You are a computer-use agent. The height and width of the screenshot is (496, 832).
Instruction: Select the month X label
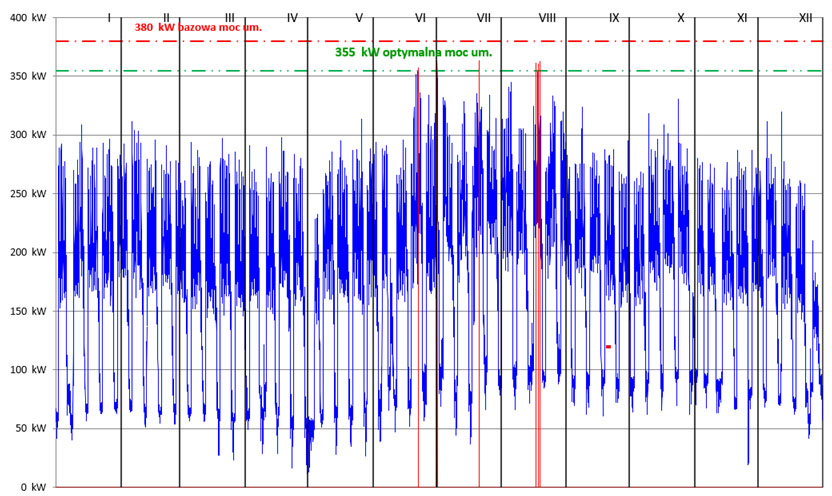681,18
